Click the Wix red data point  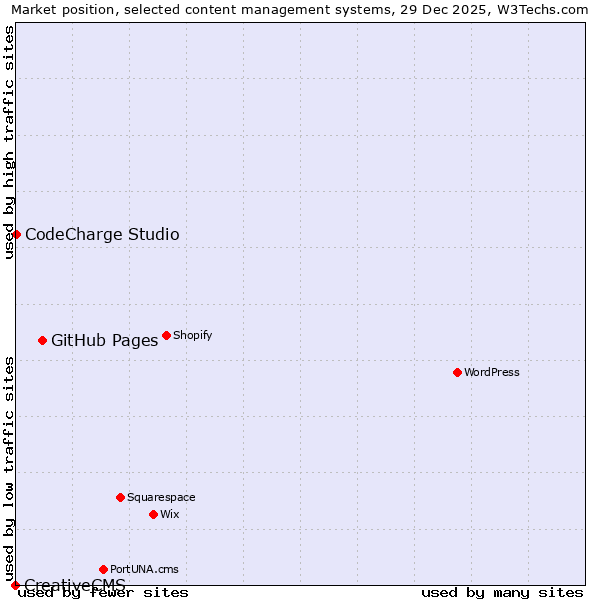coord(153,514)
